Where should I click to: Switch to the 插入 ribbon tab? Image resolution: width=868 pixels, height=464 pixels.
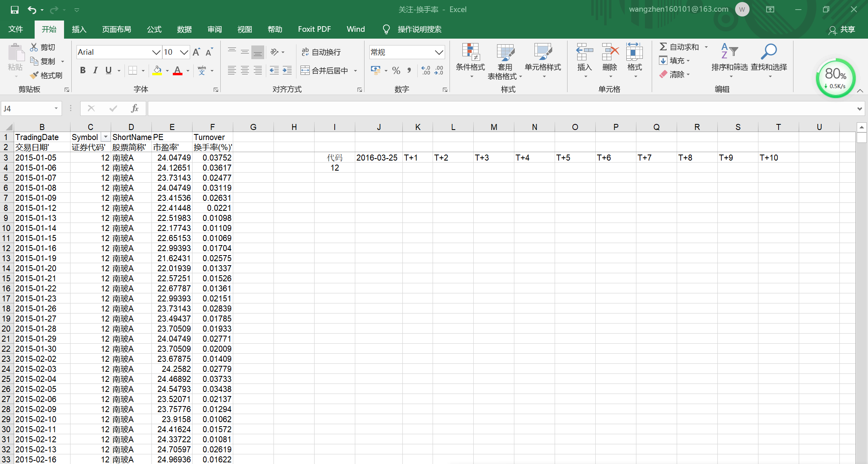pos(79,29)
